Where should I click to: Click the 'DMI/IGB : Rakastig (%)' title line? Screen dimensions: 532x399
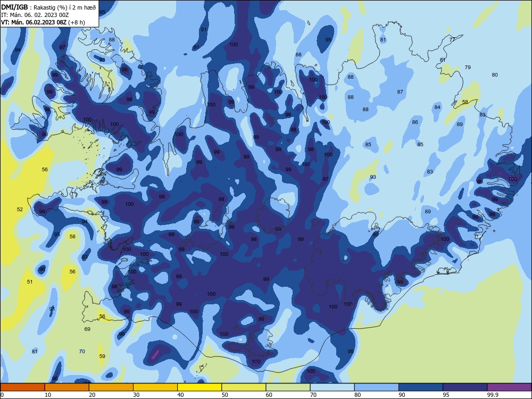tap(48, 7)
